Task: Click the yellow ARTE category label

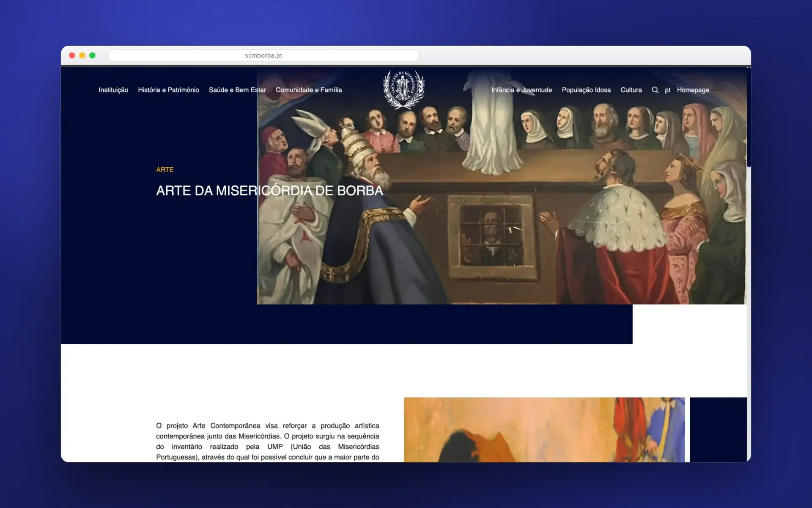Action: [165, 169]
